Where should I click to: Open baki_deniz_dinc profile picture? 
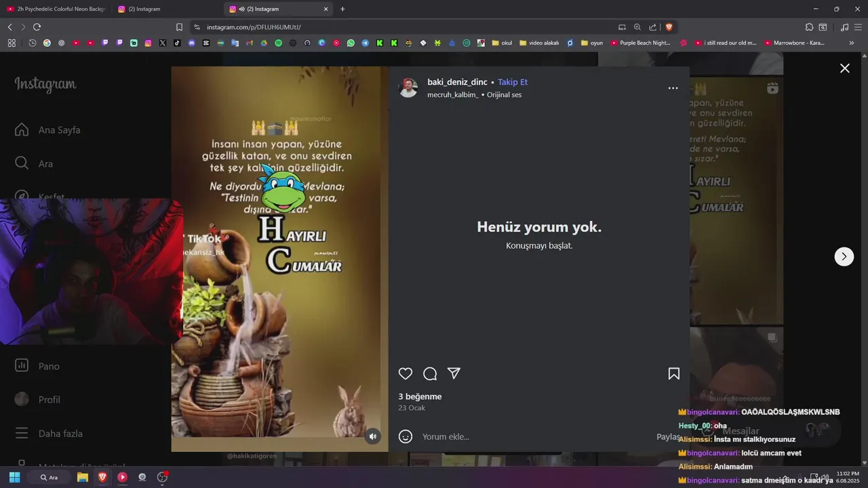[408, 88]
